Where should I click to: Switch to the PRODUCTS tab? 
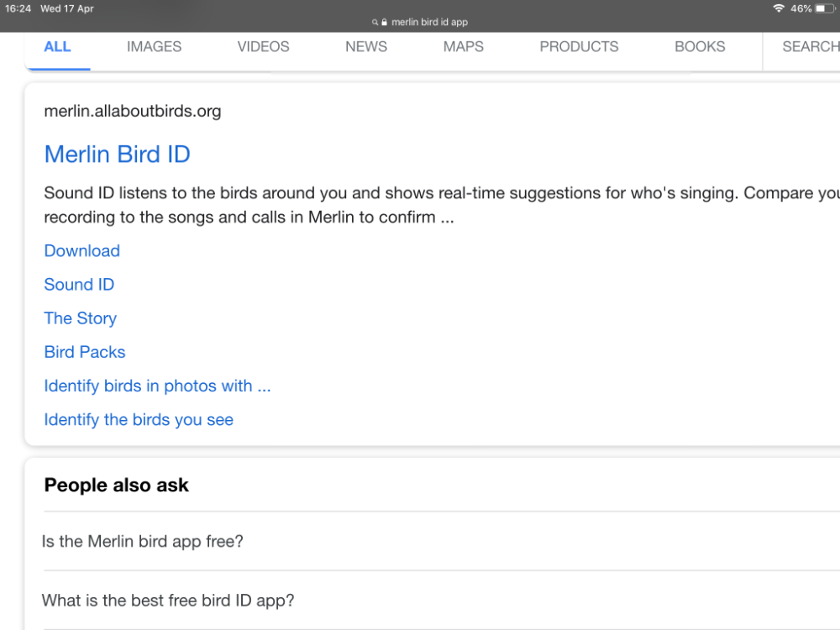tap(579, 46)
